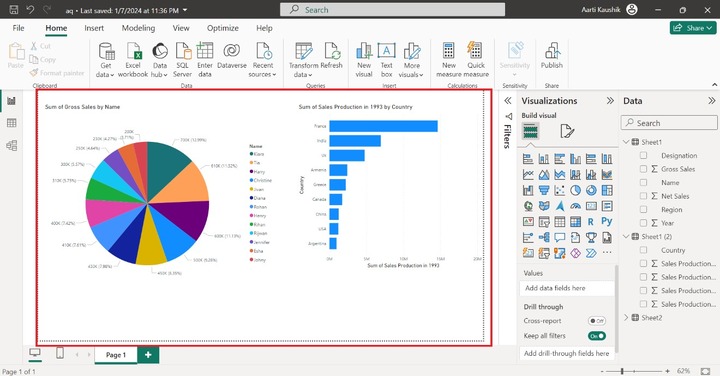Screen dimensions: 720x376
Task: Open the Insert ribbon tab
Action: 94,28
